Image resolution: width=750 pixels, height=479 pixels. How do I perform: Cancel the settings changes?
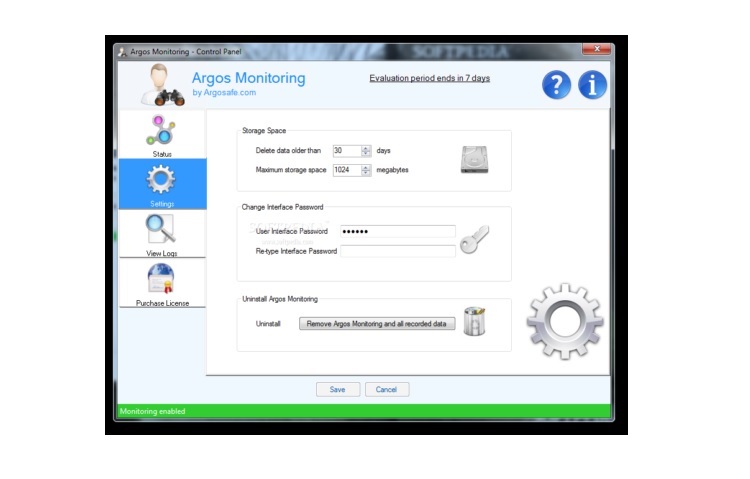386,390
